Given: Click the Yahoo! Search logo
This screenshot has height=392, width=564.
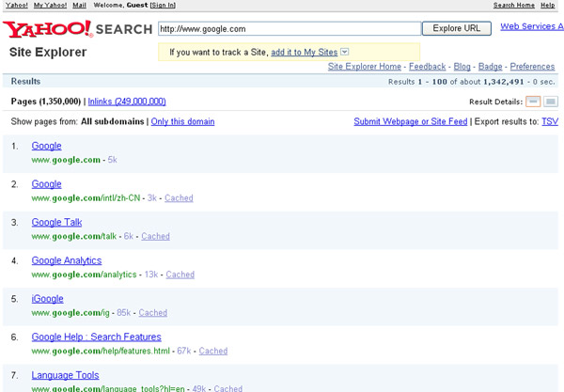Looking at the screenshot, I should [78, 29].
